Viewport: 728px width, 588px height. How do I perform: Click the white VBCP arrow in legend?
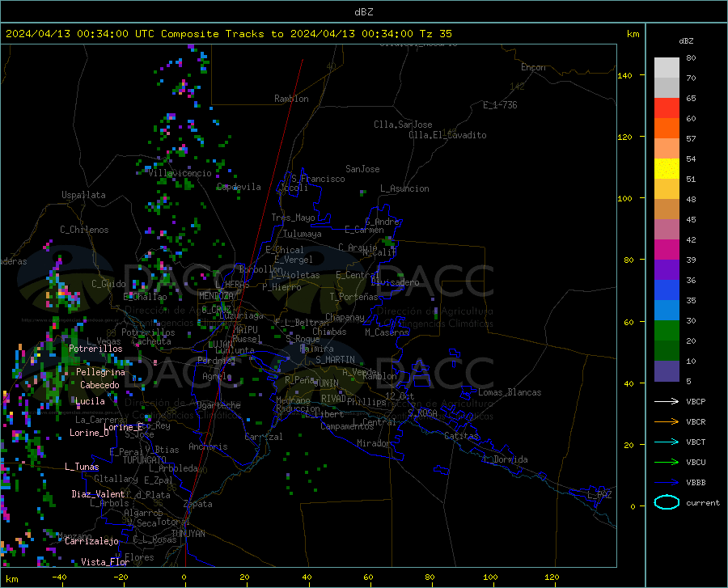point(667,401)
